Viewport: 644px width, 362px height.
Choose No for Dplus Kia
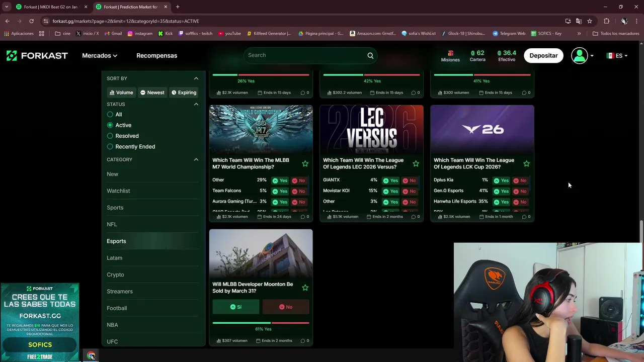[520, 180]
